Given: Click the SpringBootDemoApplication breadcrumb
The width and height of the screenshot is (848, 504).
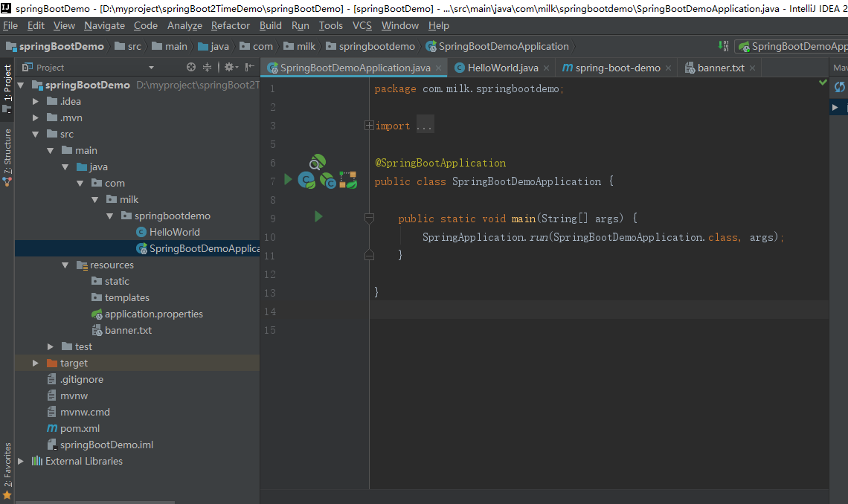Looking at the screenshot, I should point(498,46).
